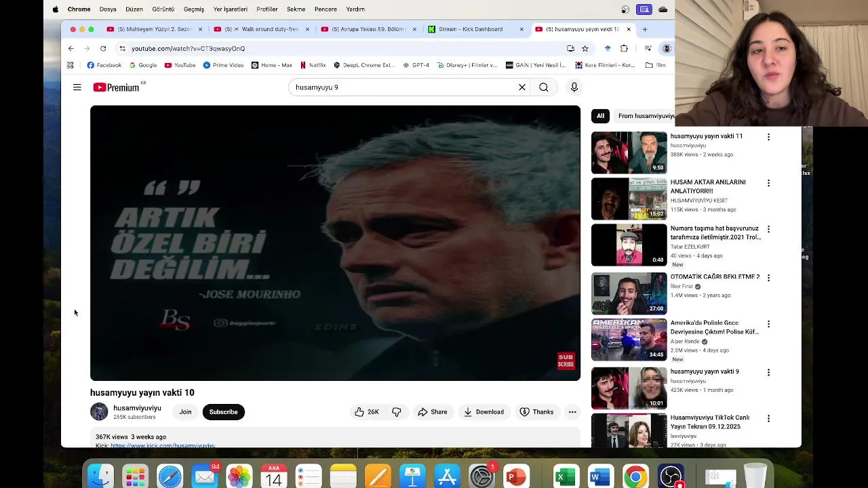Bookmark this page with star icon
This screenshot has width=868, height=488.
point(585,48)
